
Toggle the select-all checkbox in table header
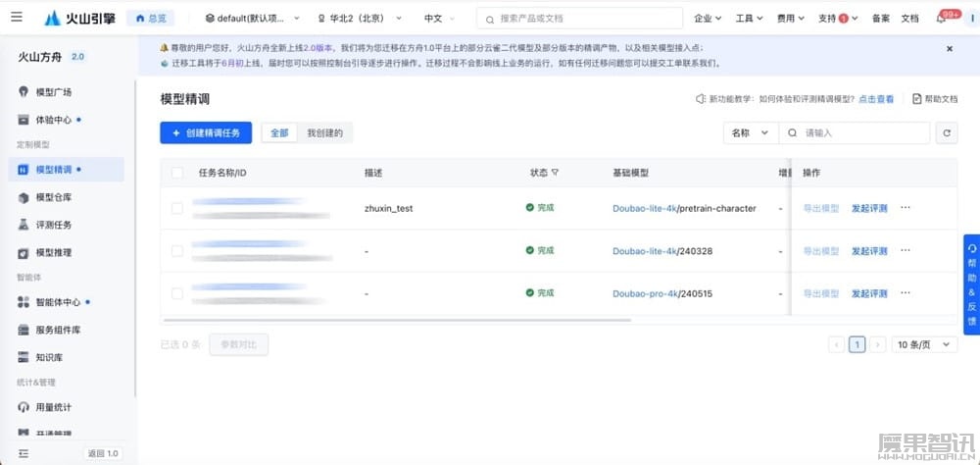176,173
